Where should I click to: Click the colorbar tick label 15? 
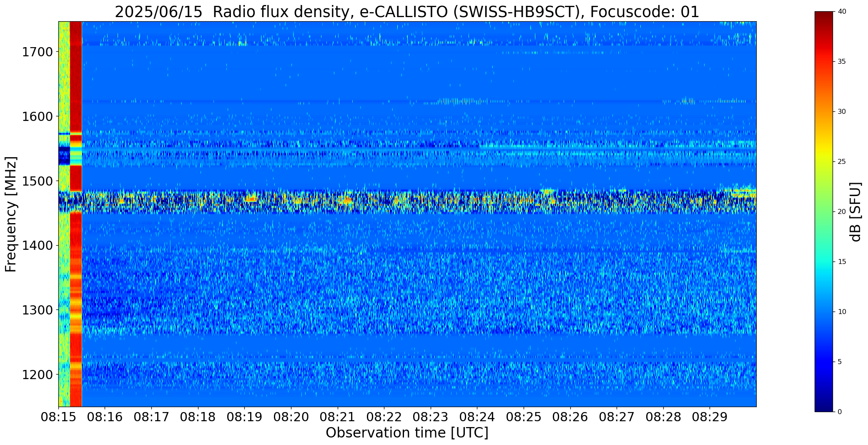click(x=842, y=262)
